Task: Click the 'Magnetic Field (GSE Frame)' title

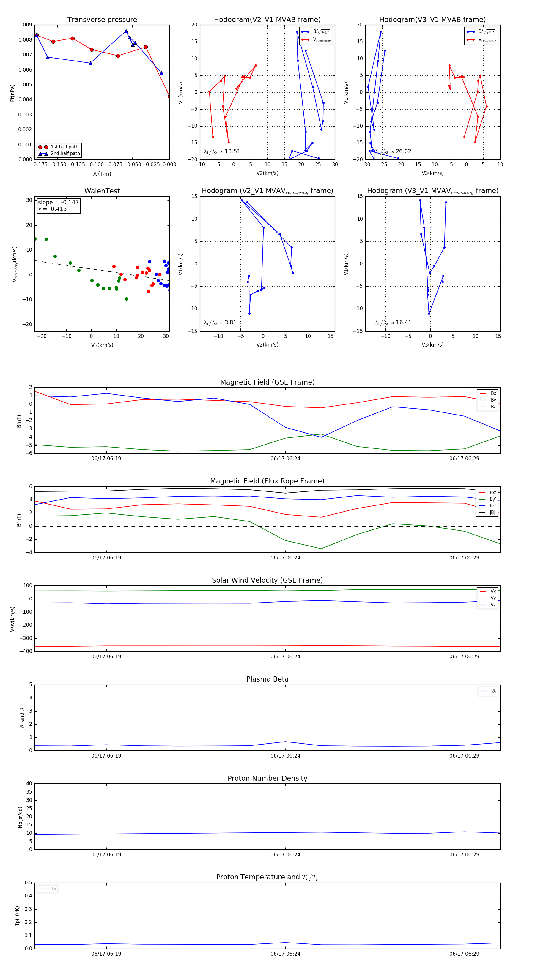Action: click(267, 382)
